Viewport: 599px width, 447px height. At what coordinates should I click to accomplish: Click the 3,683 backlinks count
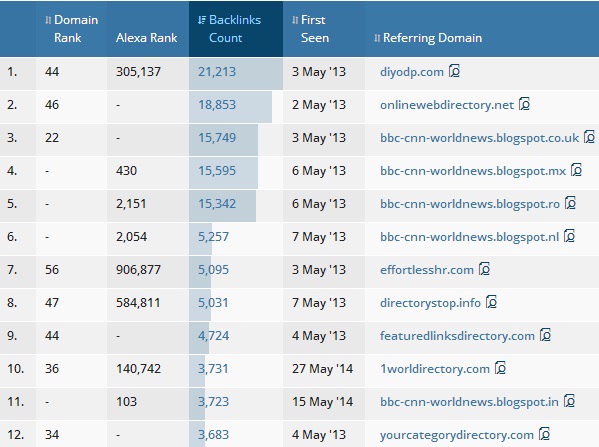click(214, 435)
